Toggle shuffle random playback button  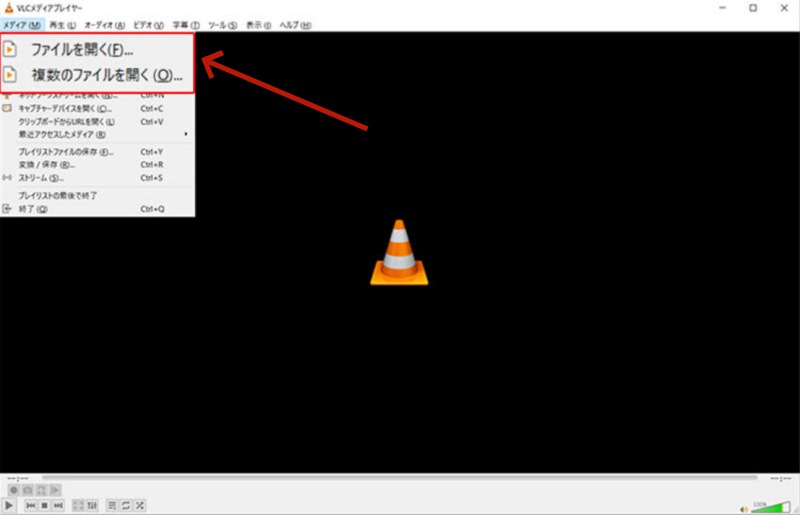139,505
